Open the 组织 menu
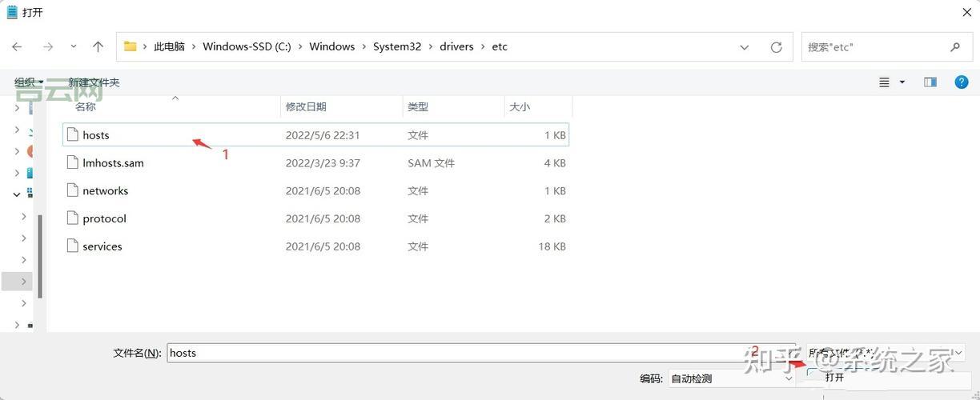Screen dimensions: 980x400 tap(29, 82)
